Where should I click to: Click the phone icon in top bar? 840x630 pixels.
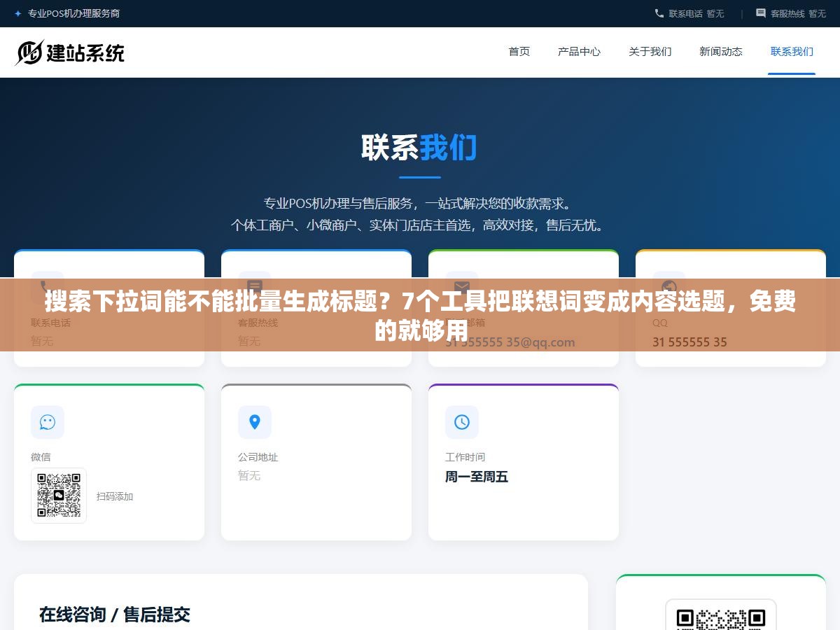click(x=659, y=13)
